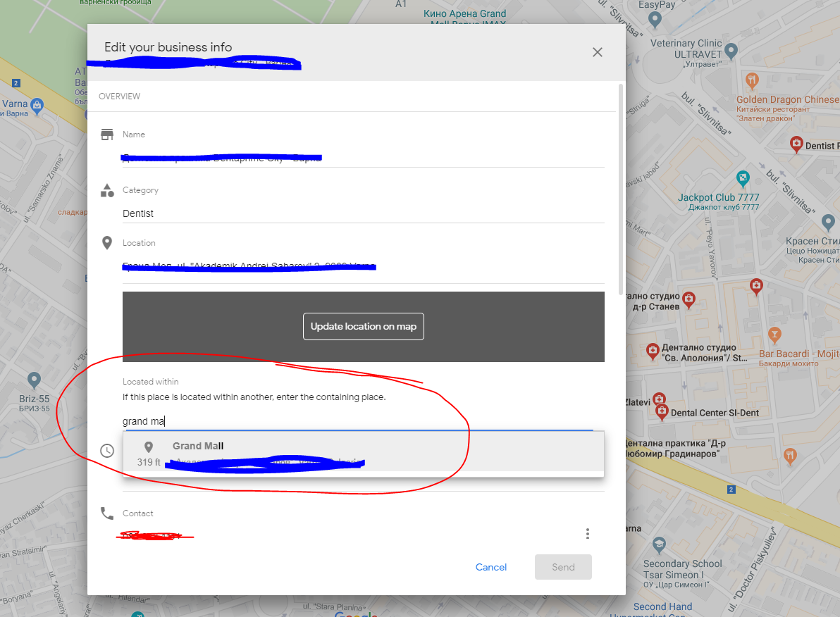Click the Send button
Screen dimensions: 840x617
coord(563,567)
